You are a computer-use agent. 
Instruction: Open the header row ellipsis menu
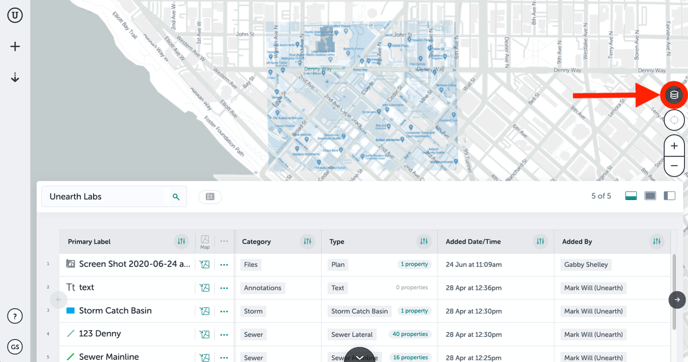coord(224,241)
